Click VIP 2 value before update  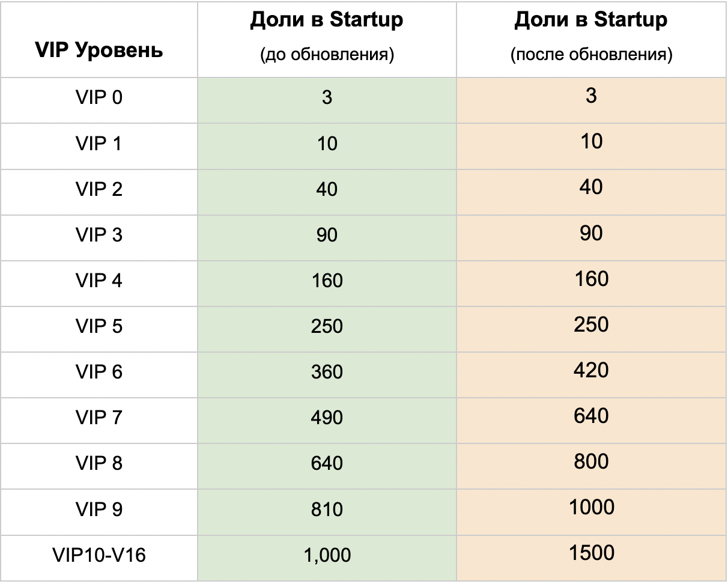click(327, 189)
